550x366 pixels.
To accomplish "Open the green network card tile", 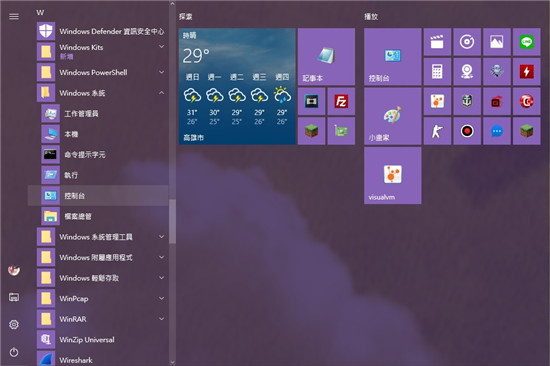I will (341, 131).
